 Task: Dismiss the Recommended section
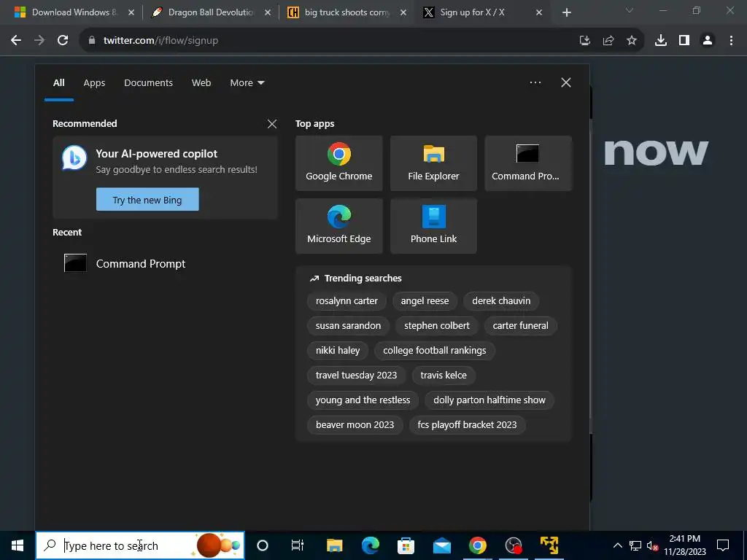pos(272,124)
